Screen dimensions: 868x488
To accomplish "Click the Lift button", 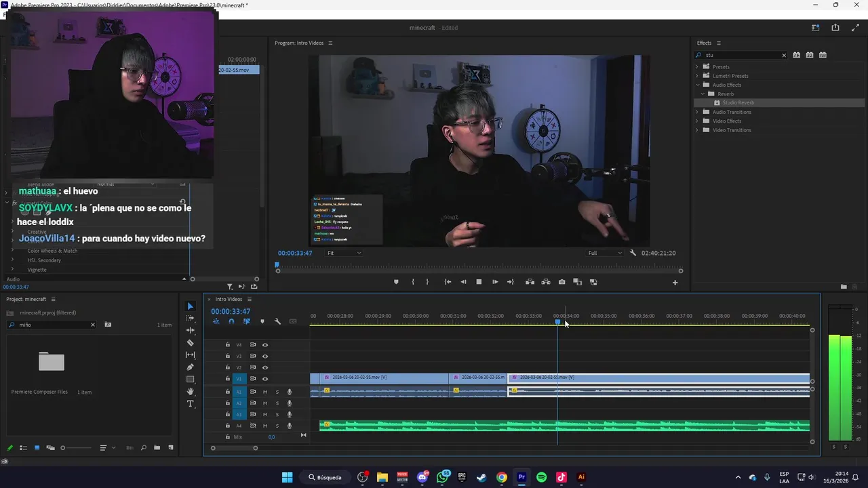I will tap(530, 282).
